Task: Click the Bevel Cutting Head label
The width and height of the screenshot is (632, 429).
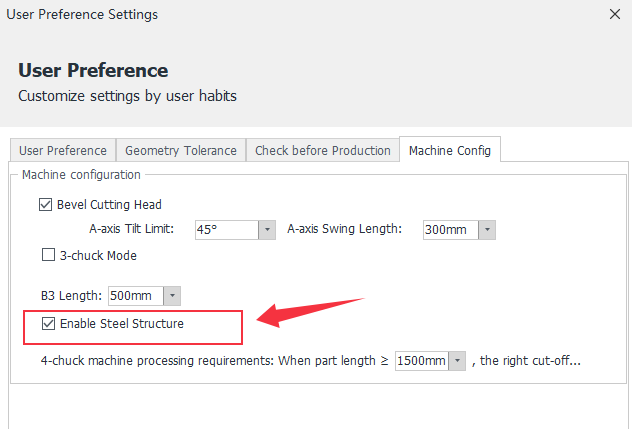Action: click(x=109, y=205)
